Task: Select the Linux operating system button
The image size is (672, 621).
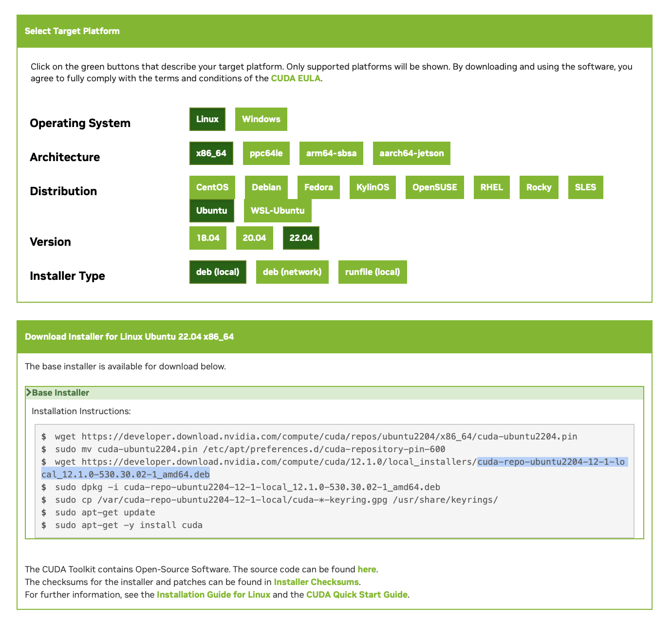Action: pos(207,119)
